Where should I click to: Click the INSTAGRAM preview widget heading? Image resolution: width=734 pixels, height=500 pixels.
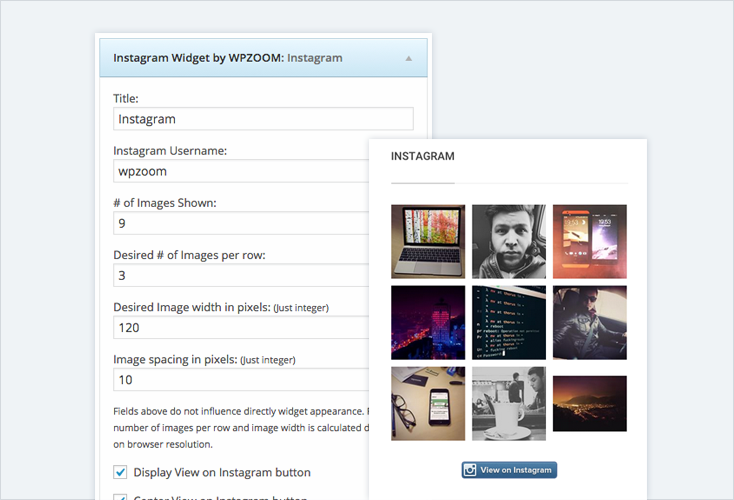point(423,156)
